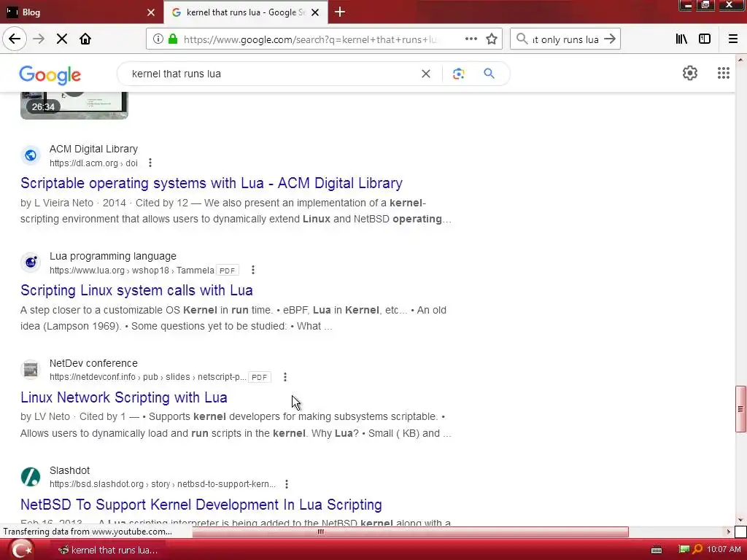Viewport: 747px width, 560px height.
Task: Expand options for NetDev conference result
Action: 285,377
